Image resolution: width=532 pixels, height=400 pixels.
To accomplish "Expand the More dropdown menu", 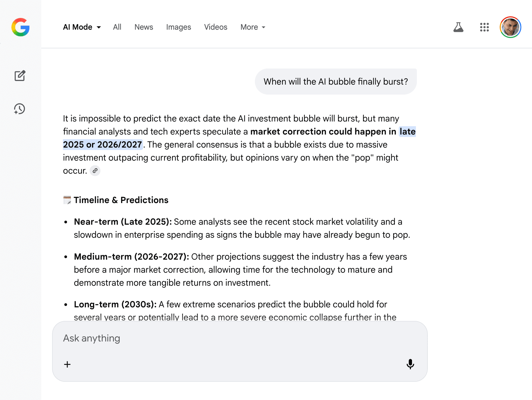I will pyautogui.click(x=253, y=27).
